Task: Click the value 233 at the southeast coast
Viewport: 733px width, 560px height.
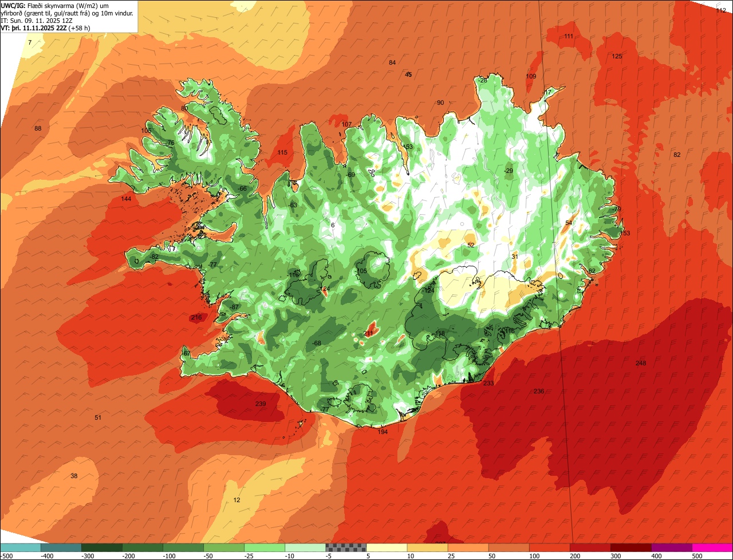Action: (x=488, y=383)
